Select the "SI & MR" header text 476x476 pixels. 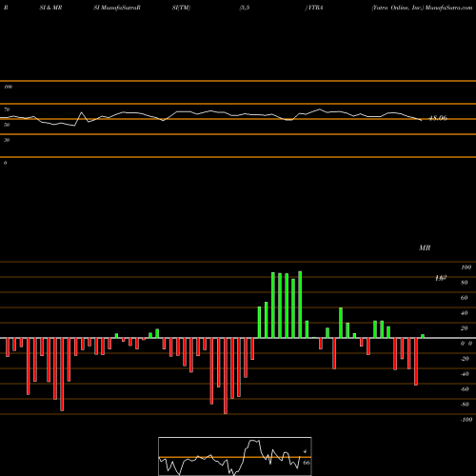click(x=50, y=8)
